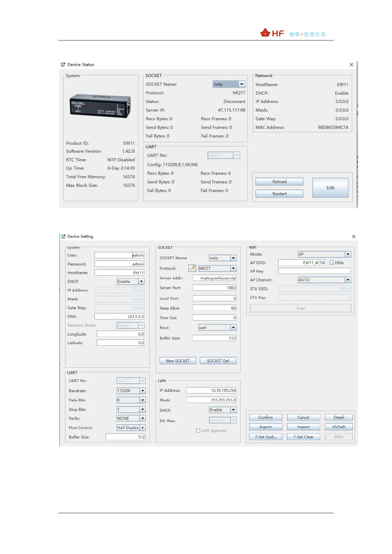
Task: Open the SOCKET Name netp dropdown in Device Setting
Action: pos(223,258)
